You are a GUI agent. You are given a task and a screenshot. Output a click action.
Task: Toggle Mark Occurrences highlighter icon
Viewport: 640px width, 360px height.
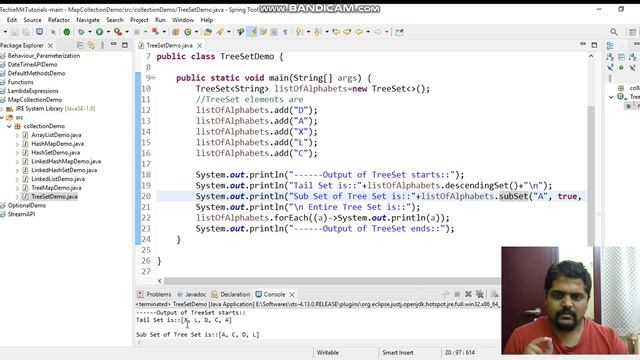(x=251, y=32)
